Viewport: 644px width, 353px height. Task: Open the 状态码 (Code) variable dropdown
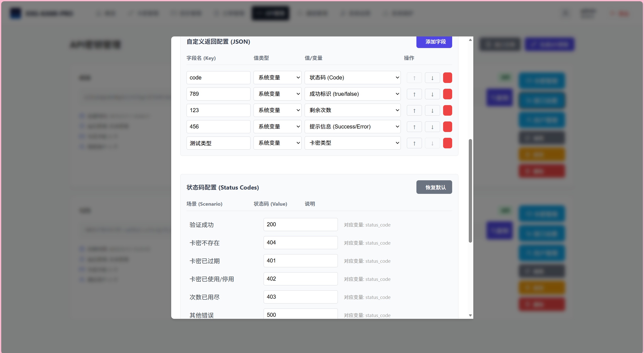click(352, 77)
